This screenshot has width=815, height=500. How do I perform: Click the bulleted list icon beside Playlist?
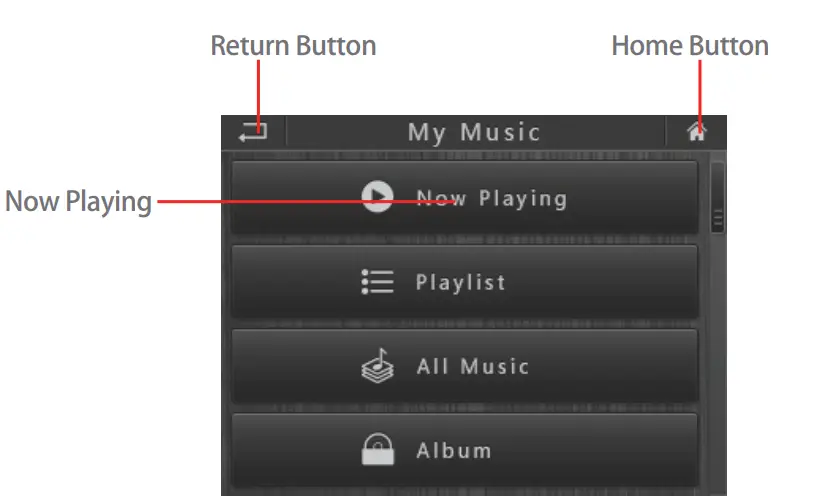pyautogui.click(x=377, y=282)
